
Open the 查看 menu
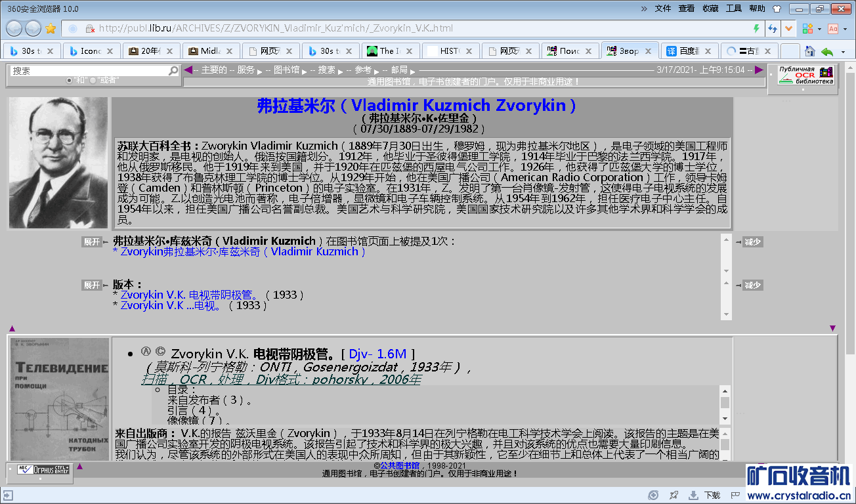[x=687, y=9]
